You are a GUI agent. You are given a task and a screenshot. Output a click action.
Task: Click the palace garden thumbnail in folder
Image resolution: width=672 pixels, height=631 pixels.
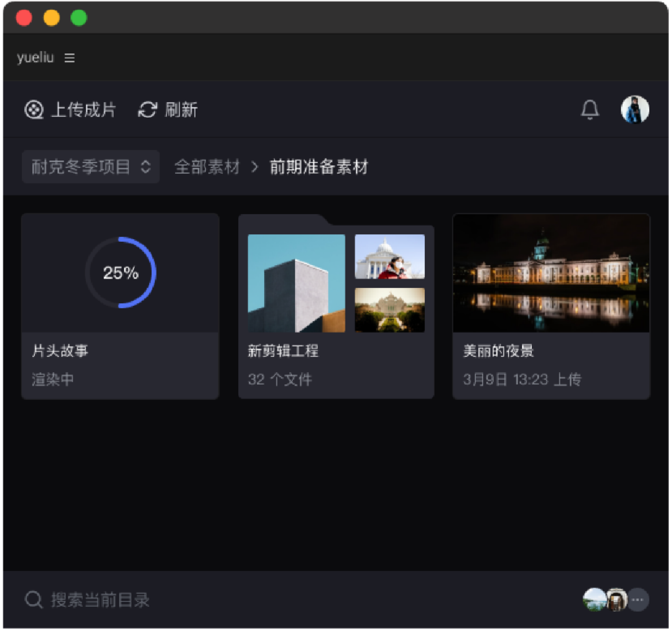pos(390,310)
